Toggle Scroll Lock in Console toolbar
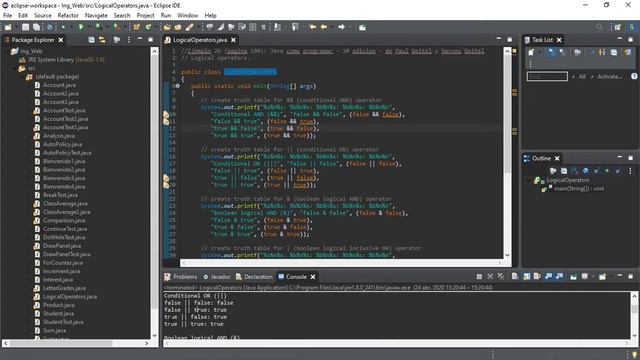This screenshot has height=360, width=640. [x=527, y=276]
